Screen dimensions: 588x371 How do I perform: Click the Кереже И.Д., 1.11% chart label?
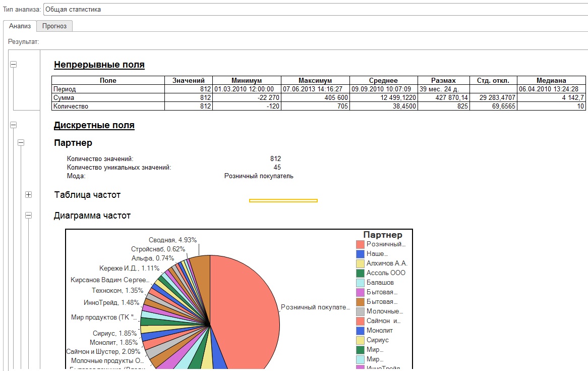130,269
